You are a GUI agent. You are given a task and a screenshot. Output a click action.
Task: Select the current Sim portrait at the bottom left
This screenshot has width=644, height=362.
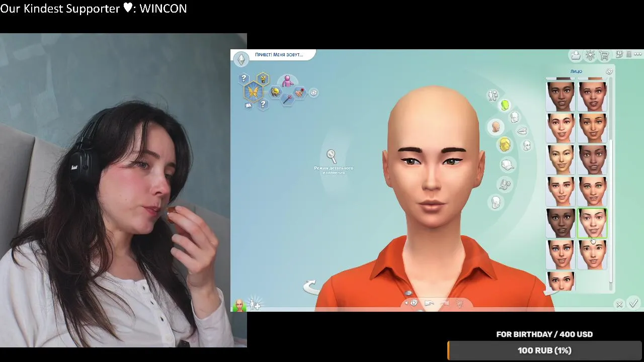pyautogui.click(x=239, y=305)
